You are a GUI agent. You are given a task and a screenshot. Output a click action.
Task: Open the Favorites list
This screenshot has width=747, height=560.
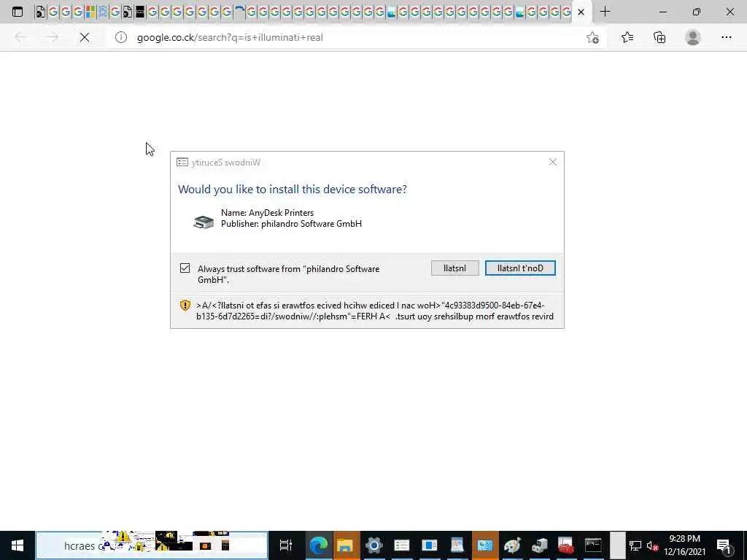coord(627,37)
